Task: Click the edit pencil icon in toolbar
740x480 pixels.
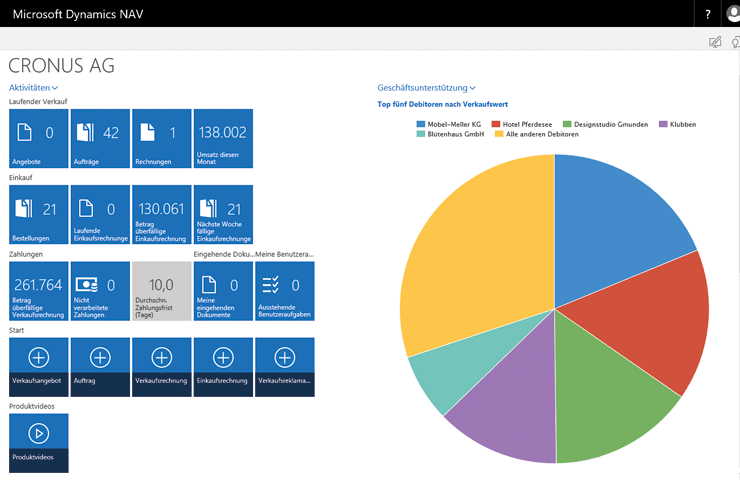Action: click(715, 41)
